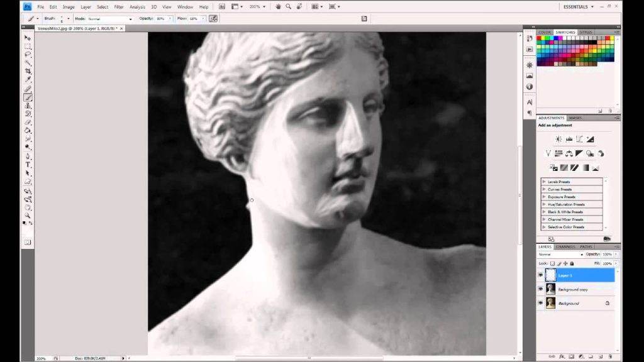The width and height of the screenshot is (644, 362).
Task: Select the Lasso tool
Action: 28,54
